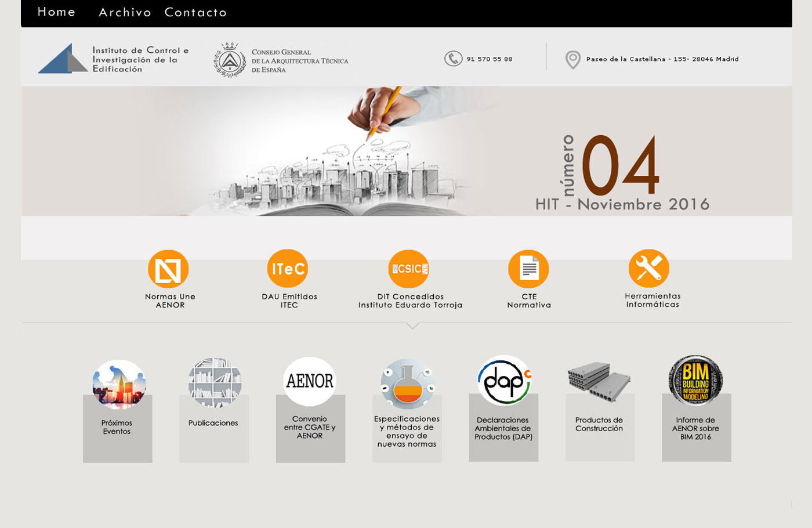Open the Próximos Eventos thumbnail
Viewport: 812px width, 528px height.
pos(119,384)
